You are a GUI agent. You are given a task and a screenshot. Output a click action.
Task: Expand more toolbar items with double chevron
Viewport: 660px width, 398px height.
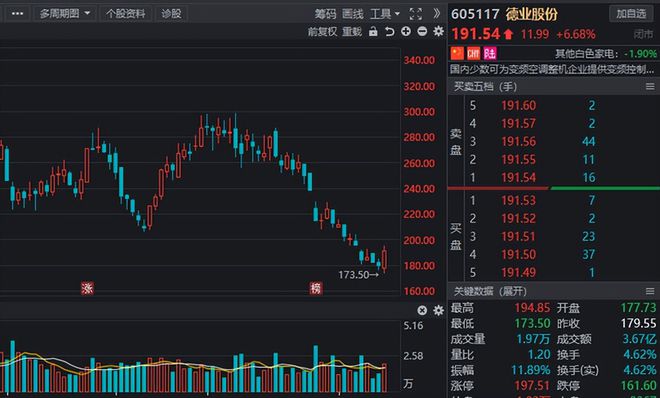tap(436, 13)
